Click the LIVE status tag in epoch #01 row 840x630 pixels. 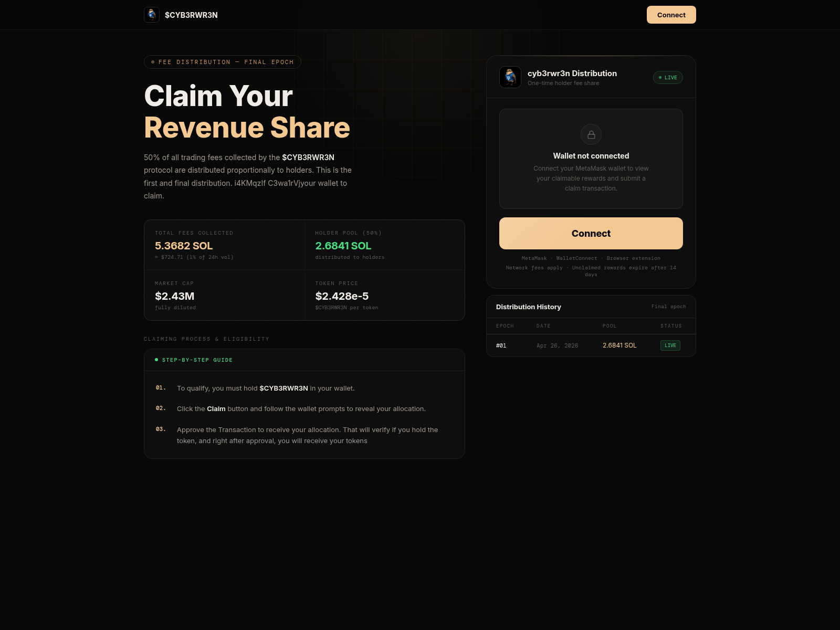click(x=670, y=345)
